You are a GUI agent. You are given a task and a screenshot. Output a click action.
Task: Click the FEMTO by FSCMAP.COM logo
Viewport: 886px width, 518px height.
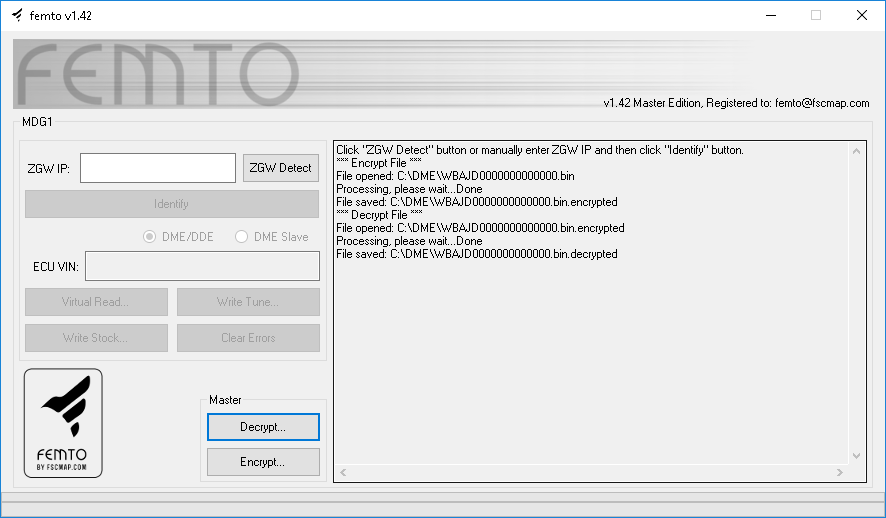(63, 423)
